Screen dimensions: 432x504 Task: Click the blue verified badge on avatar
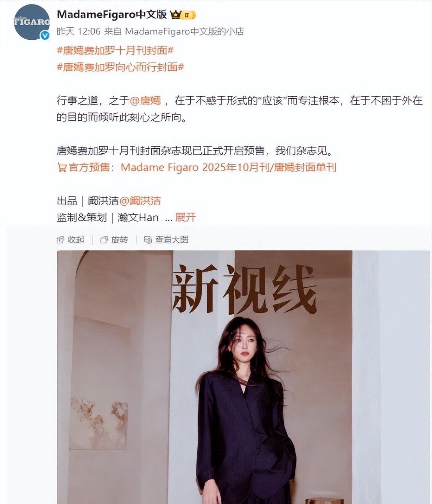point(45,35)
